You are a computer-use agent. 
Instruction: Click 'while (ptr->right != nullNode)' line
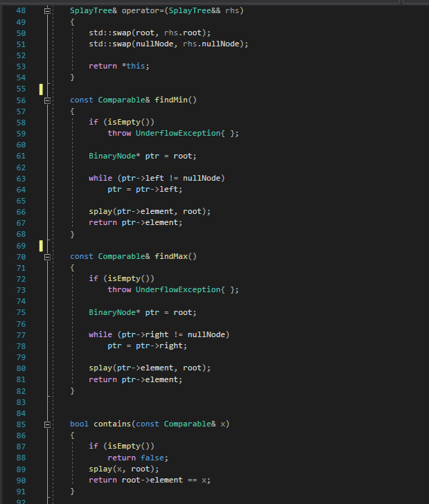click(159, 334)
